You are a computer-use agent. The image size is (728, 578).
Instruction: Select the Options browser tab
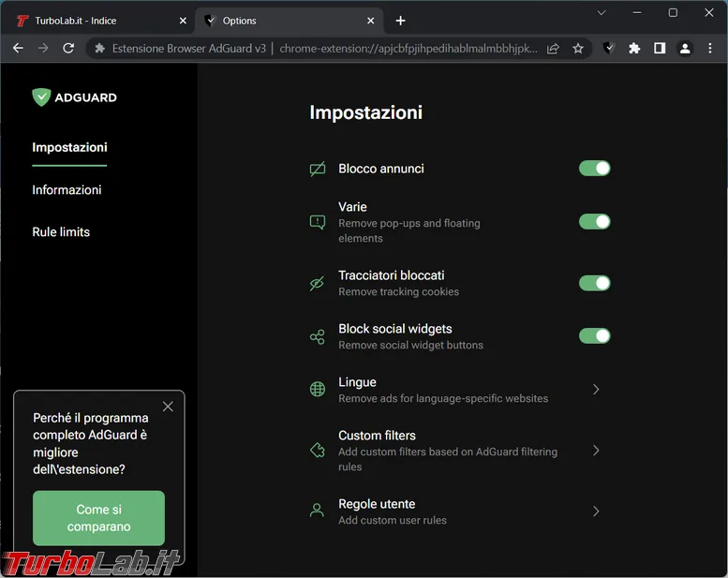(x=289, y=21)
